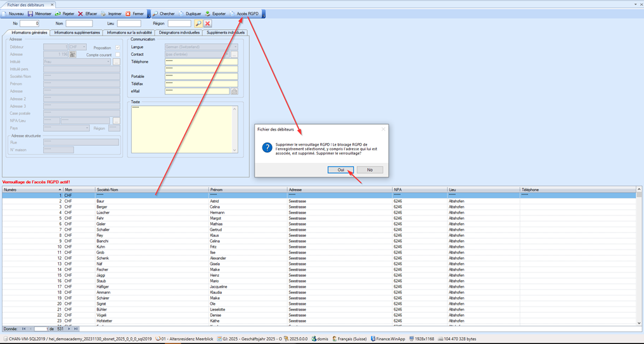The width and height of the screenshot is (644, 344).
Task: Click the Imprimer printer icon
Action: pos(104,13)
